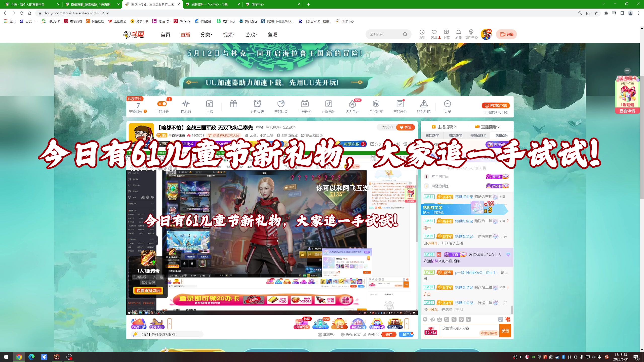The height and width of the screenshot is (362, 644).
Task: Expand 直播回看 replay arrow
Action: pyautogui.click(x=499, y=127)
